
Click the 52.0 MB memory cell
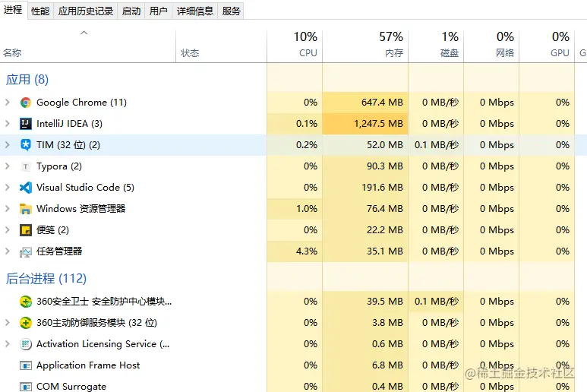pos(365,145)
